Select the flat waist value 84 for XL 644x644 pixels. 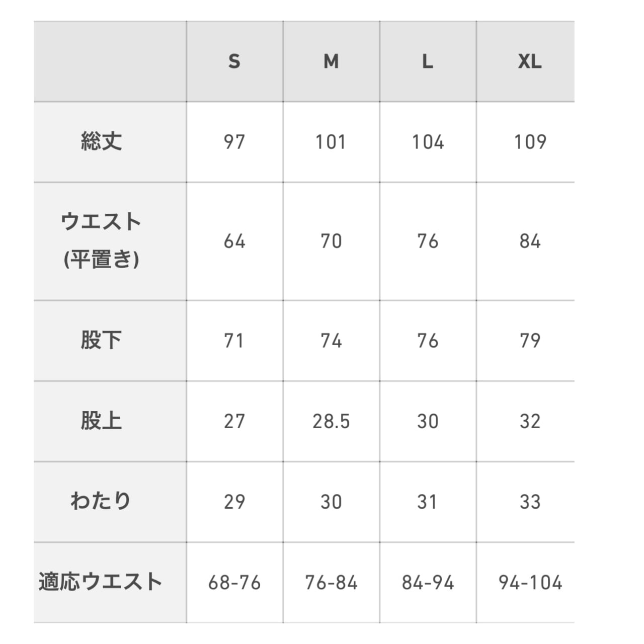[x=529, y=241]
